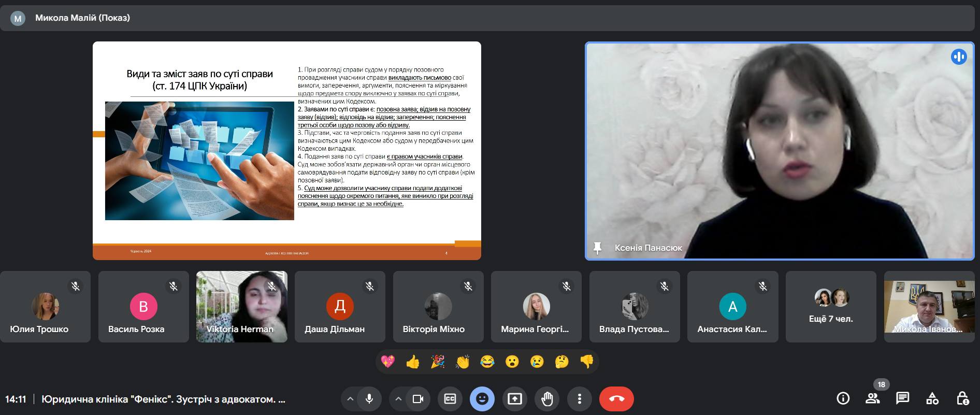Expand video settings chevron beside camera
This screenshot has height=415, width=980.
(x=398, y=399)
